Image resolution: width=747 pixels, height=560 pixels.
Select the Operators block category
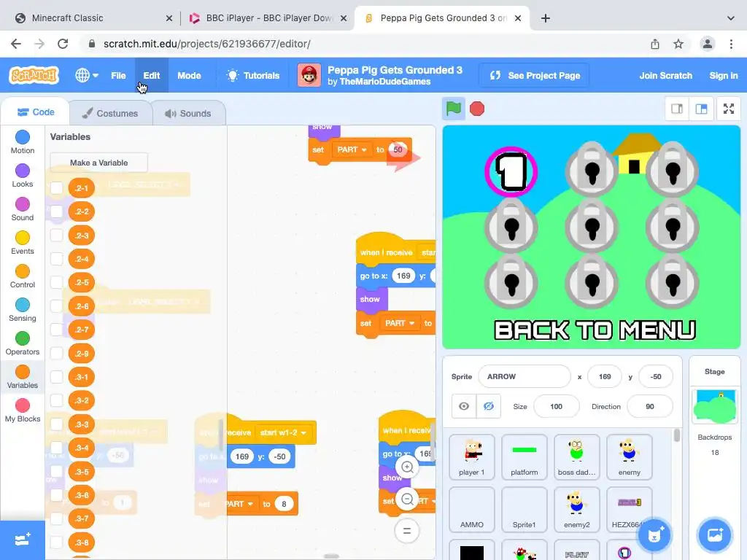(x=23, y=343)
